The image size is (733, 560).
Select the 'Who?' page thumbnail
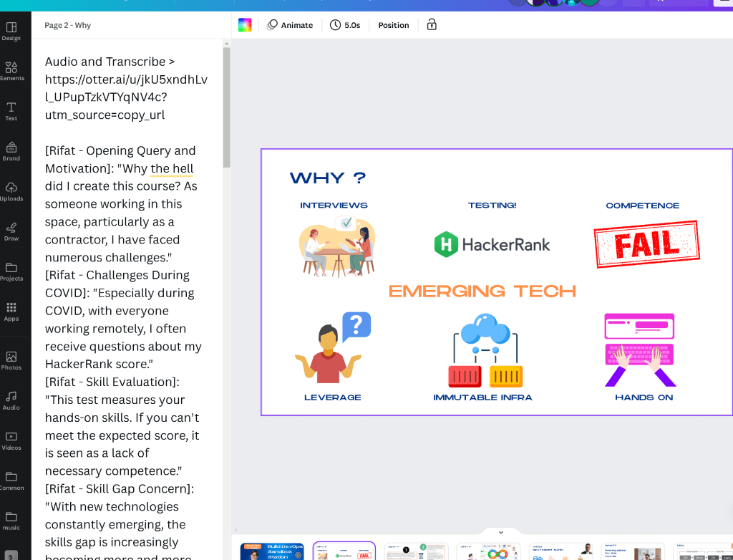pyautogui.click(x=560, y=551)
